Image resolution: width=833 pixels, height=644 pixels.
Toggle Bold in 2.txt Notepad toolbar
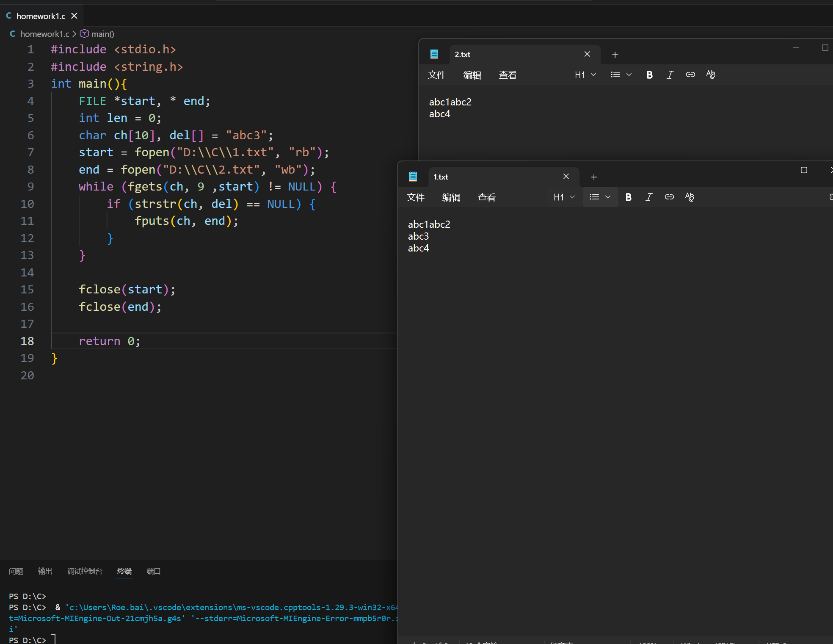(x=650, y=75)
